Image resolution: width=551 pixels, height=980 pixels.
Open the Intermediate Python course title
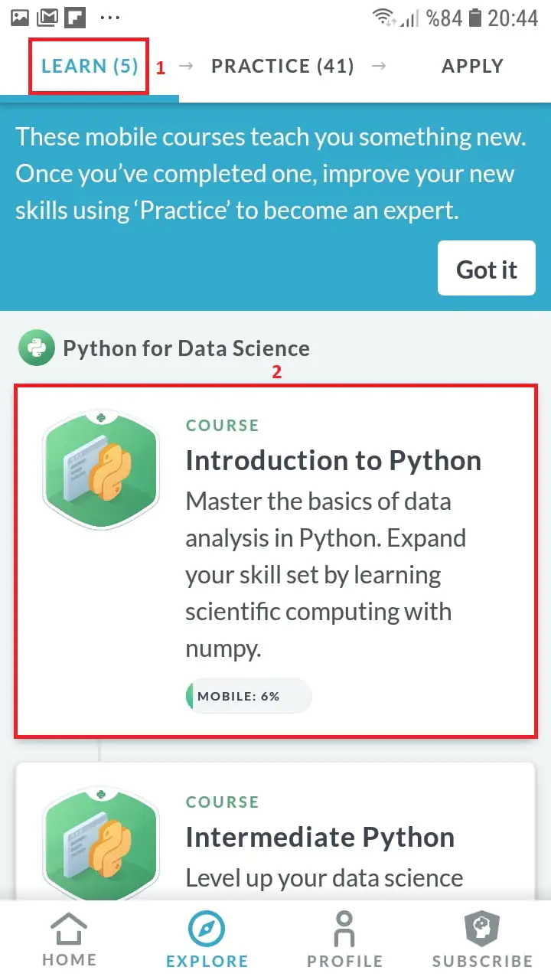point(320,838)
